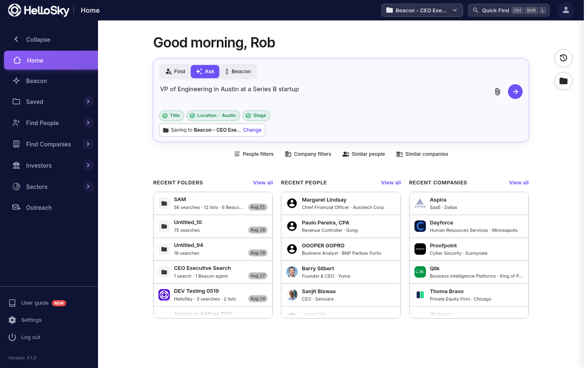Image resolution: width=588 pixels, height=368 pixels.
Task: Click the Qlik company logo
Action: (420, 272)
